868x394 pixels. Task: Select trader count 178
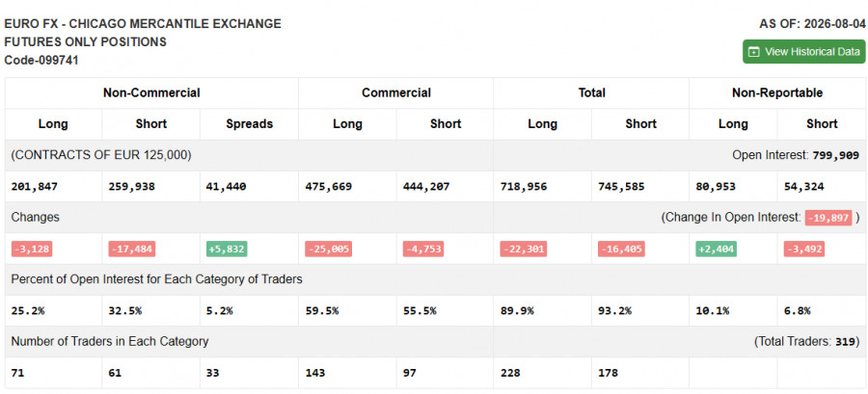(x=608, y=373)
